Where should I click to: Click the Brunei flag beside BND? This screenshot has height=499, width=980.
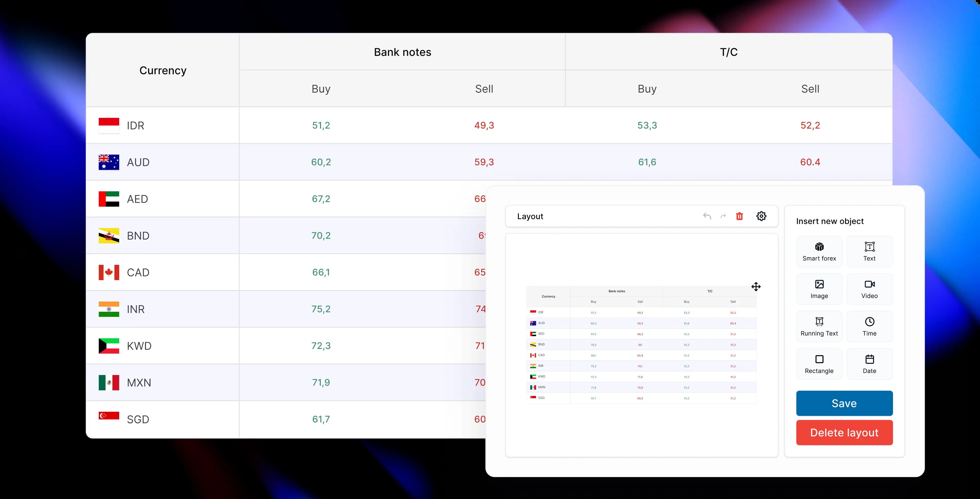coord(109,235)
